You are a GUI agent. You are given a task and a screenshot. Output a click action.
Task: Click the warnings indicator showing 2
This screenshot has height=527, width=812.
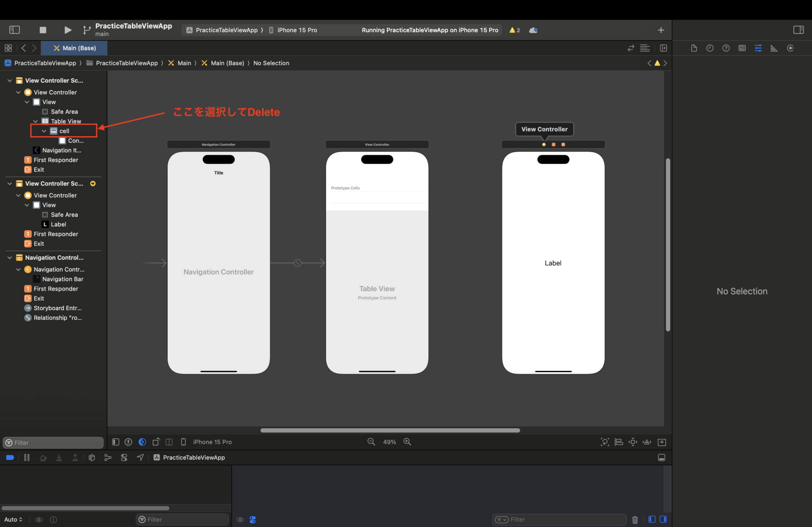[514, 30]
